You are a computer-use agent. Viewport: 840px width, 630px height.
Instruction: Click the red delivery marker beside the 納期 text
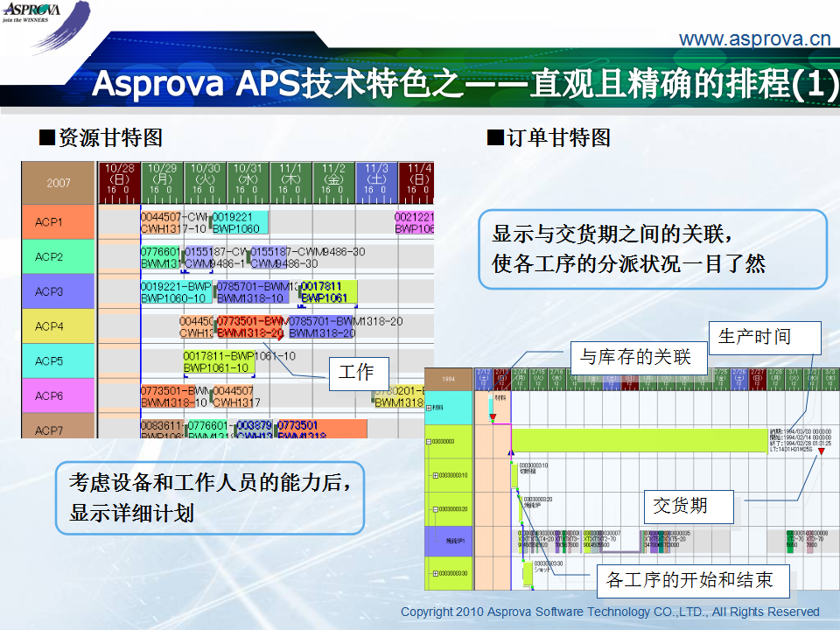click(822, 451)
